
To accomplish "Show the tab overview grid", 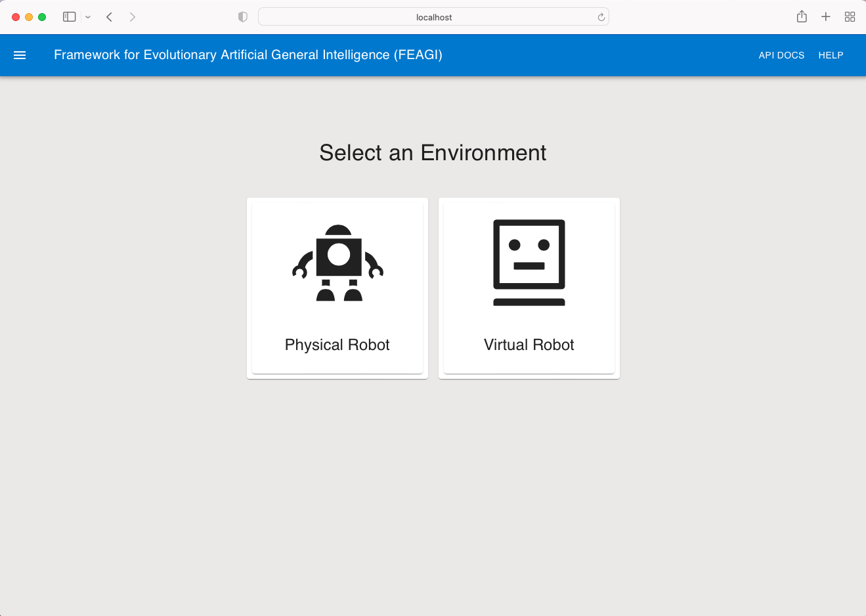I will pos(850,16).
